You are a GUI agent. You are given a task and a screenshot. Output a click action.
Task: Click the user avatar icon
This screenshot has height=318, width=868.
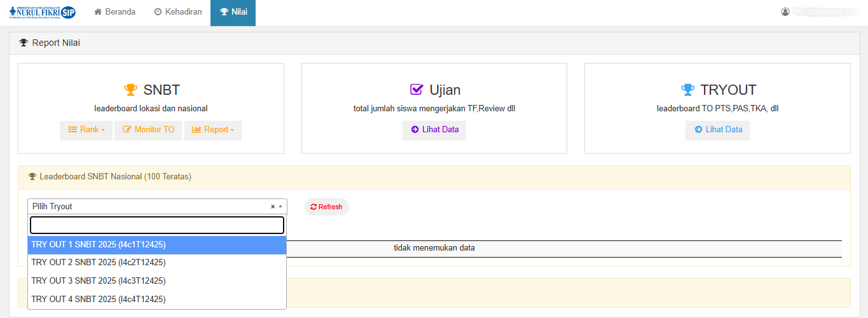[785, 11]
